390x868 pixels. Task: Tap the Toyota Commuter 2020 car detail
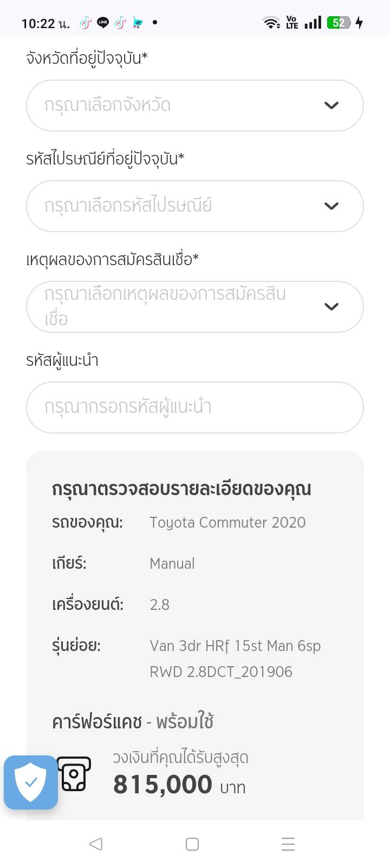pos(227,523)
